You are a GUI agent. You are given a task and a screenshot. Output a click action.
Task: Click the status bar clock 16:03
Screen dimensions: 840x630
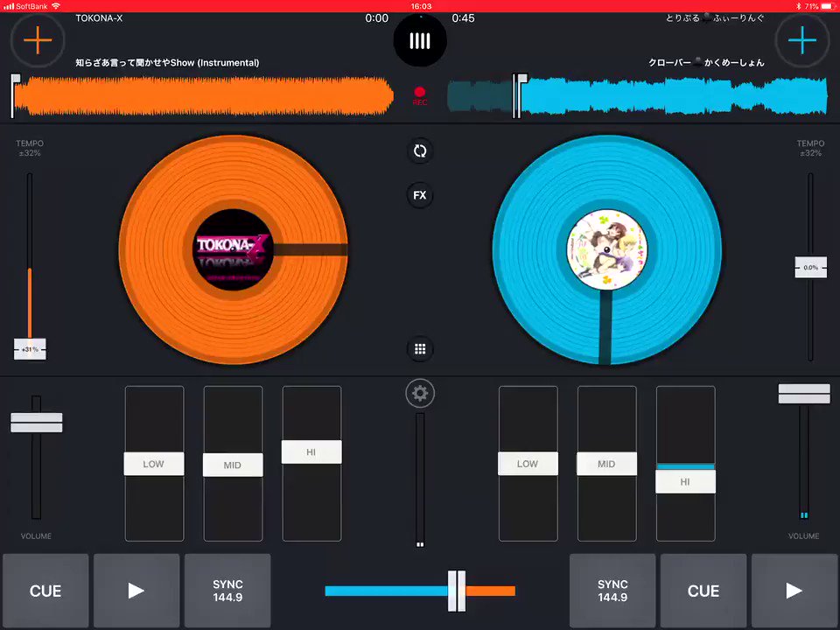click(x=421, y=6)
